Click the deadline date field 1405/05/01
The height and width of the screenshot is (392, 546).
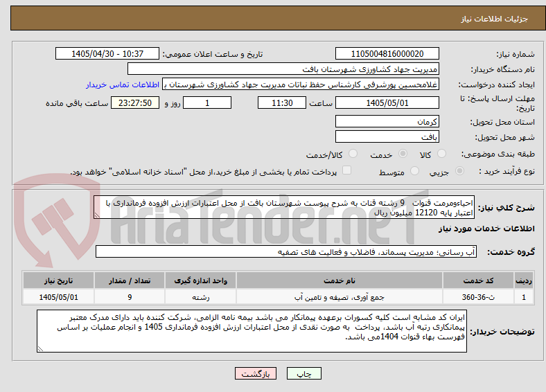(x=387, y=103)
